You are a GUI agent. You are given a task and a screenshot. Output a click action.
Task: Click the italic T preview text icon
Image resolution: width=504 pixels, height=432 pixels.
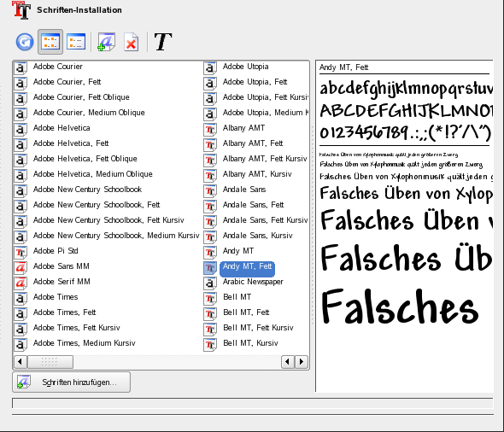click(163, 42)
